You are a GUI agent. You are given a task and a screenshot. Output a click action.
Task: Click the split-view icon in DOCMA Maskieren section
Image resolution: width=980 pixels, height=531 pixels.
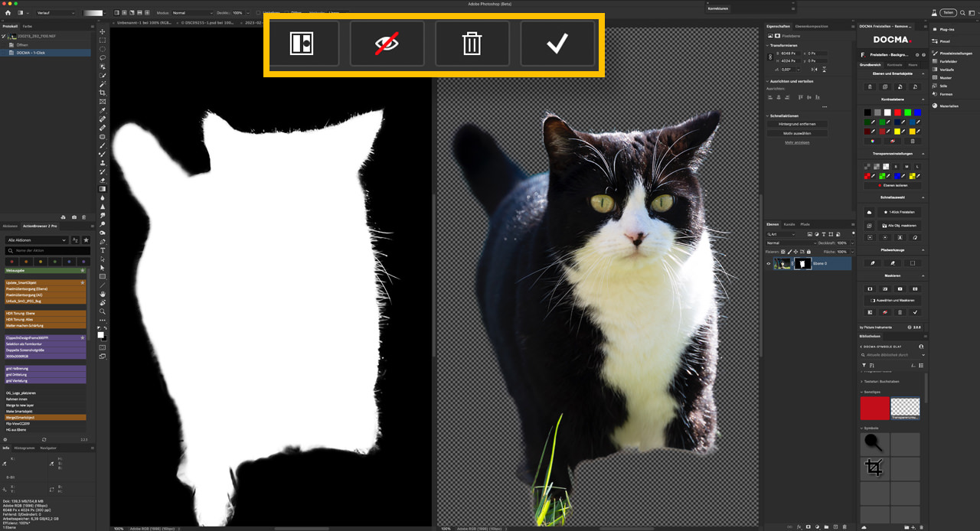point(870,312)
